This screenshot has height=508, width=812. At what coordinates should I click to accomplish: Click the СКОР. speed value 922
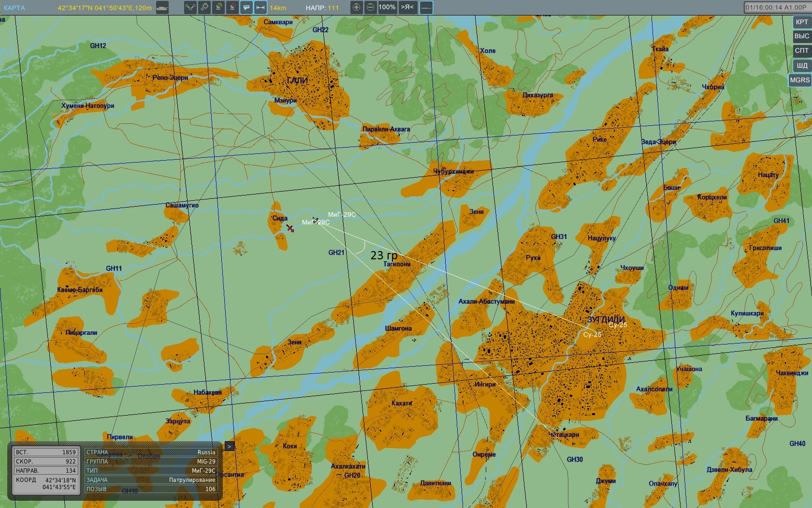[46, 462]
